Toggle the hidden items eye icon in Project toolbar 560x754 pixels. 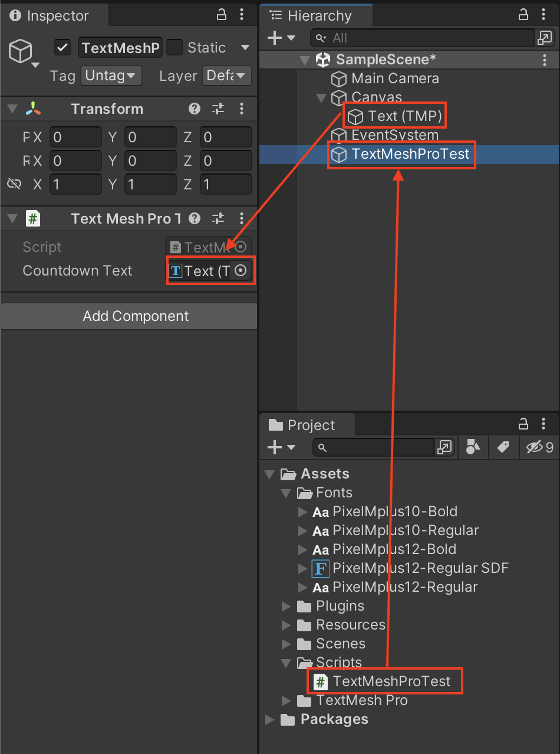533,447
